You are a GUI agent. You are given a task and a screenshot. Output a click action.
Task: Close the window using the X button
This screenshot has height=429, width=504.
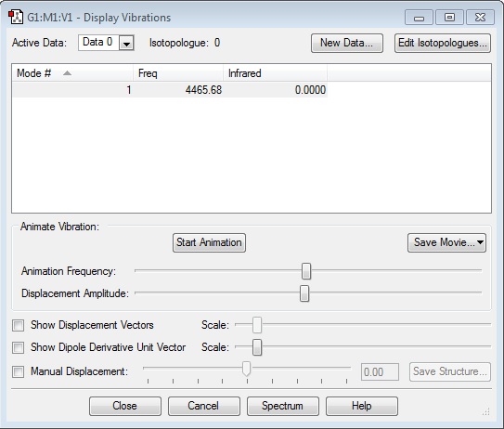tap(480, 18)
